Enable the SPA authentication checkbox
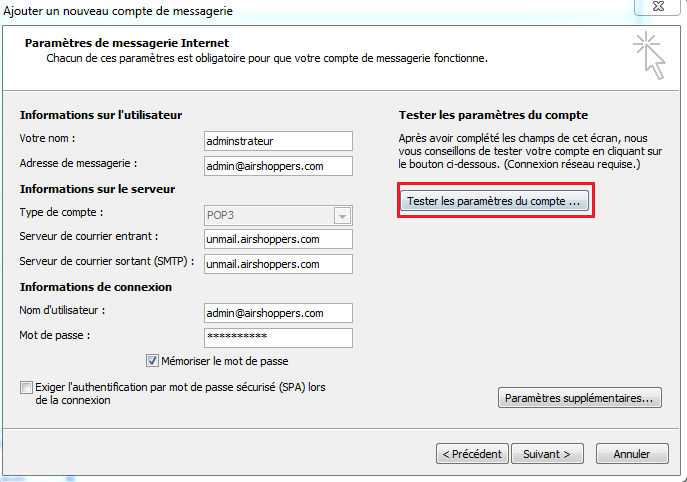The image size is (687, 482). [26, 387]
